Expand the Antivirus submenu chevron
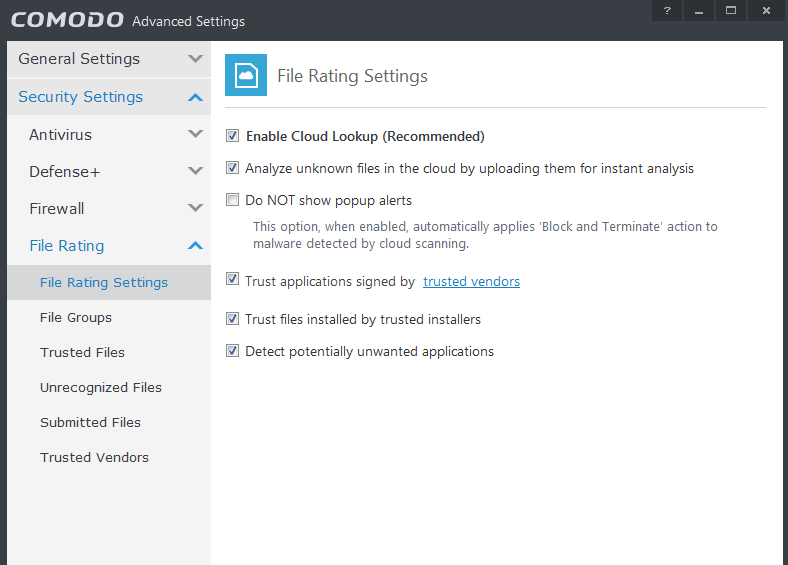788x565 pixels. coord(195,134)
